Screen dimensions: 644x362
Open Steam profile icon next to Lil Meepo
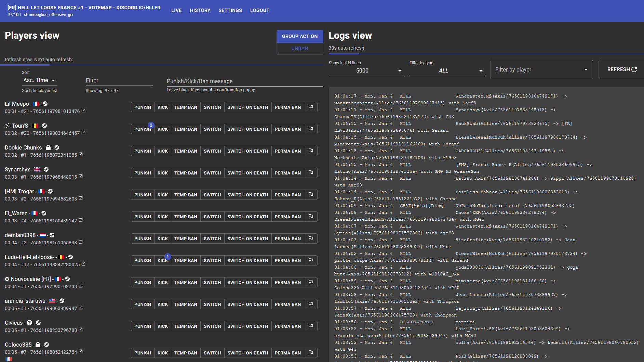point(45,104)
